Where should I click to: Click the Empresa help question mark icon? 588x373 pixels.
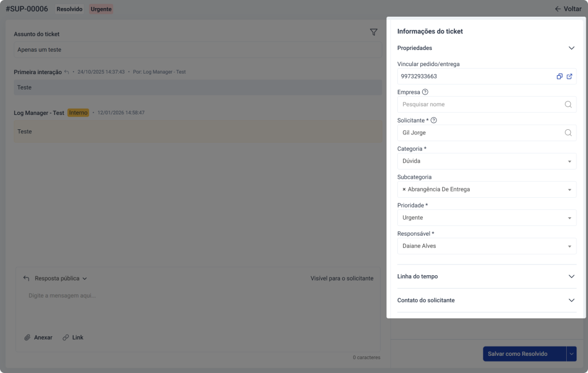pyautogui.click(x=425, y=92)
